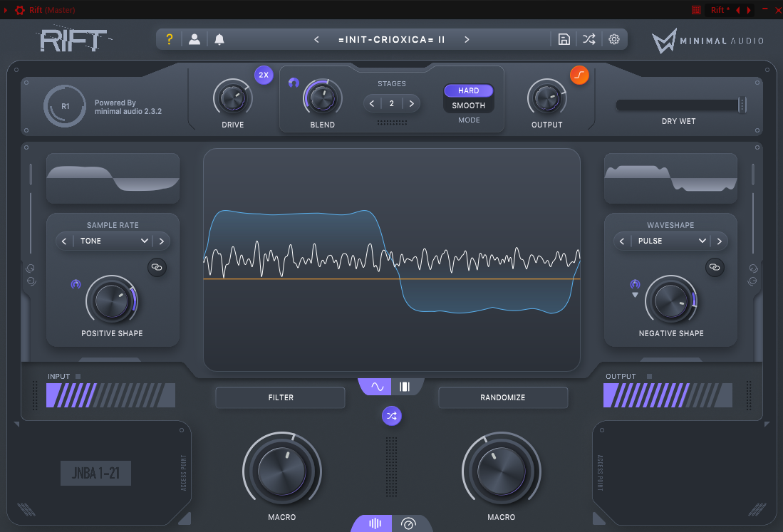The width and height of the screenshot is (783, 532).
Task: Click the DRIVE knob
Action: pyautogui.click(x=233, y=98)
